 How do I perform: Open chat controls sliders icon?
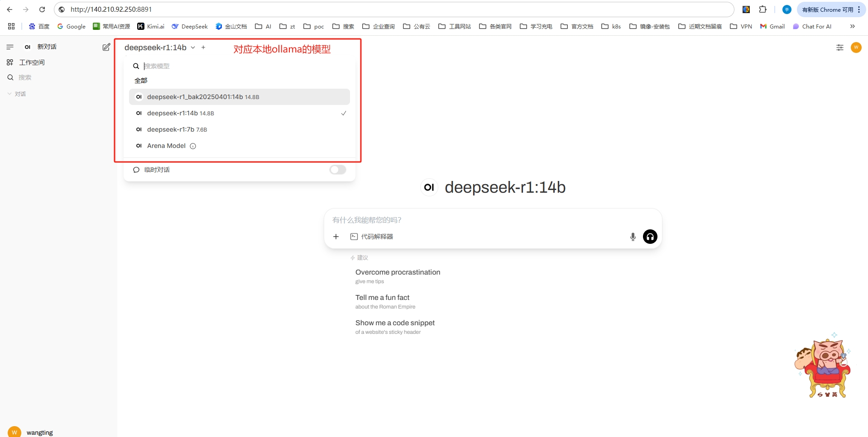pyautogui.click(x=840, y=47)
